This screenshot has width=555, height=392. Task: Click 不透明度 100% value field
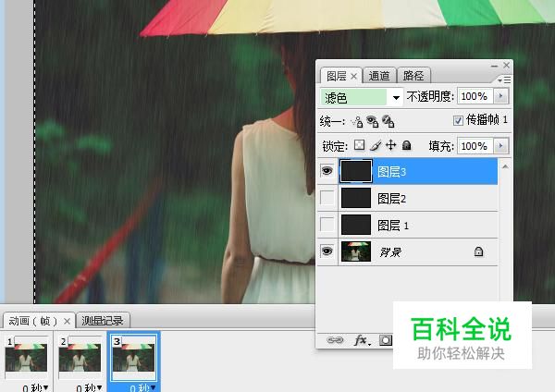pos(475,96)
